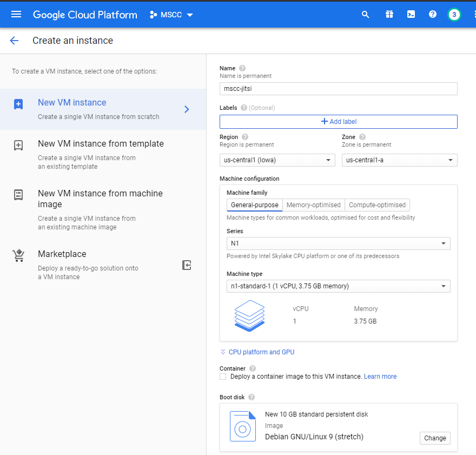Click the New VM instance from template icon
Viewport: 476px width, 455px height.
coord(18,145)
